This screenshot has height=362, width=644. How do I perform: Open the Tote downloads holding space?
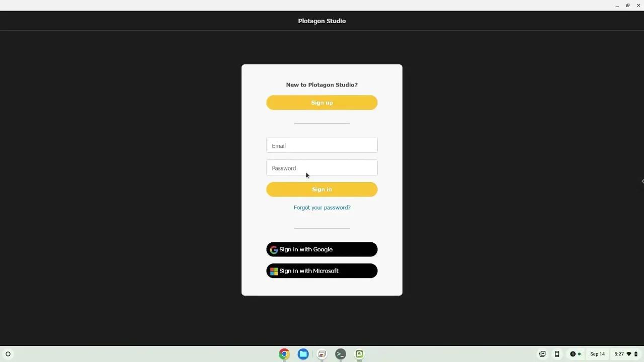pos(542,354)
